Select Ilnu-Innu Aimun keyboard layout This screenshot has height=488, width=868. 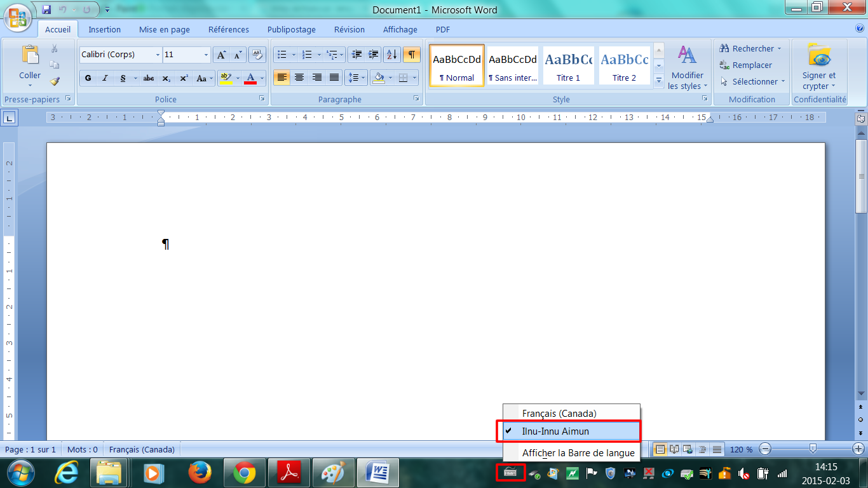tap(555, 431)
